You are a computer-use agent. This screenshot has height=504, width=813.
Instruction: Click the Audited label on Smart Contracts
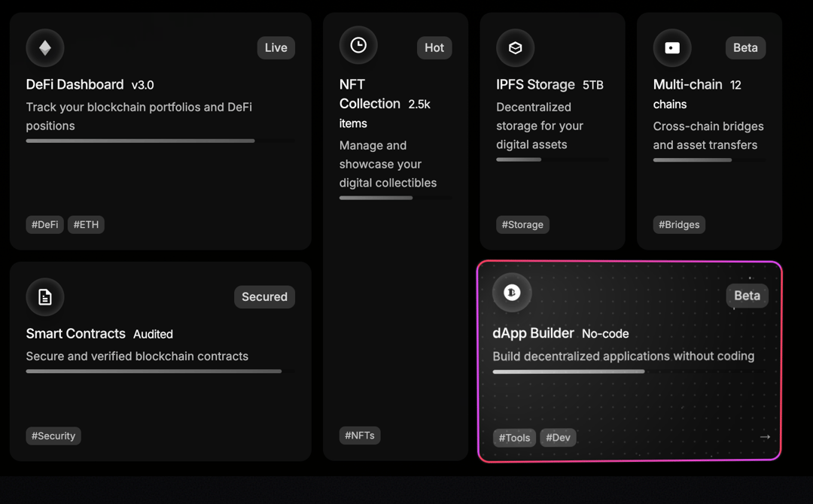(153, 334)
